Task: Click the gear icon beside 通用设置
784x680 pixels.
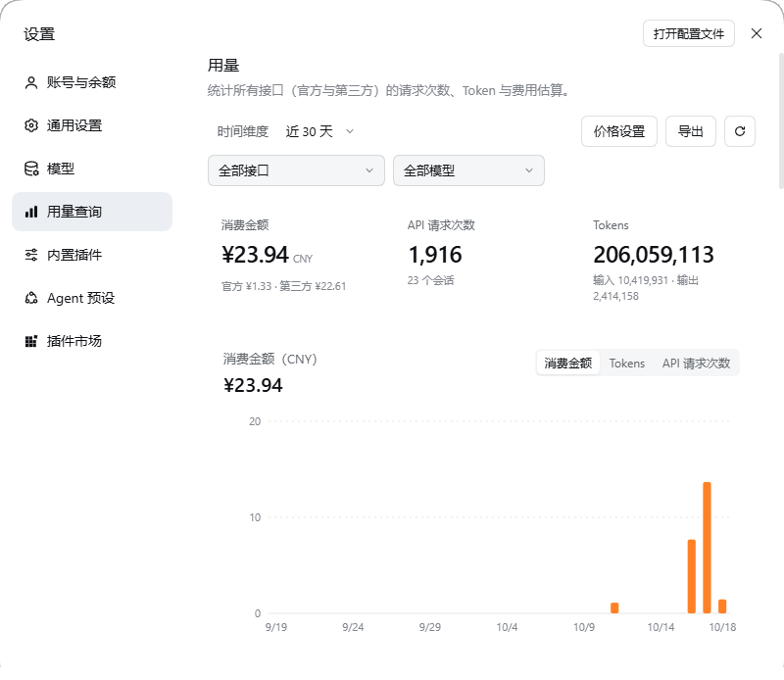Action: [31, 125]
